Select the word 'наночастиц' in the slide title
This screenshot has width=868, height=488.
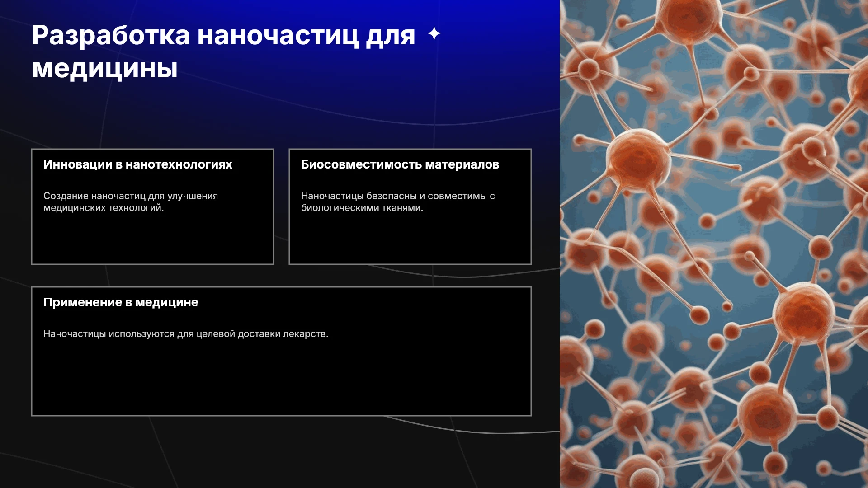tap(278, 36)
